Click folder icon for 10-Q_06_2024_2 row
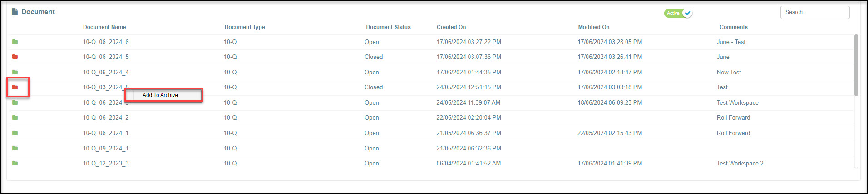Image resolution: width=868 pixels, height=194 pixels. pyautogui.click(x=15, y=117)
